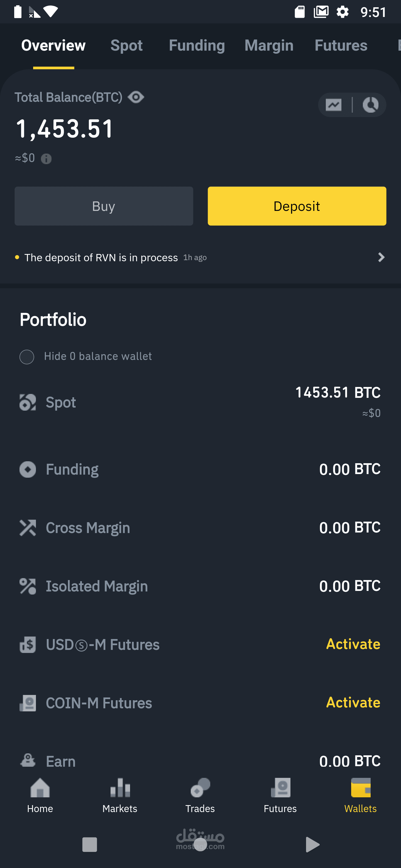Open the balance line chart view
The image size is (401, 868).
(334, 105)
